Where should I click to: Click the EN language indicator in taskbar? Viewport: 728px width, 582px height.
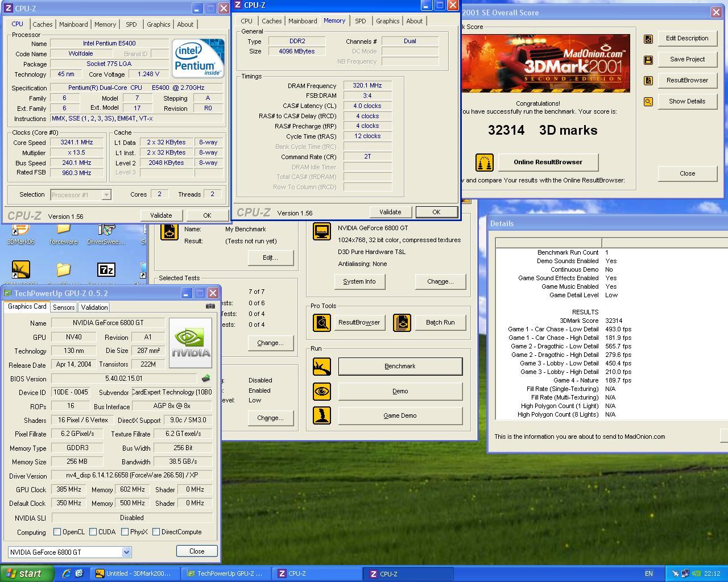pos(648,573)
